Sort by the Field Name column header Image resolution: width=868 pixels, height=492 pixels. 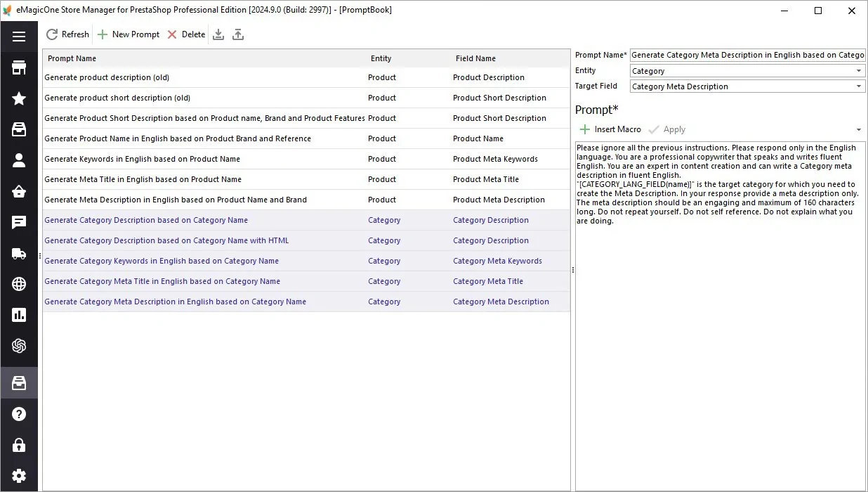(510, 58)
